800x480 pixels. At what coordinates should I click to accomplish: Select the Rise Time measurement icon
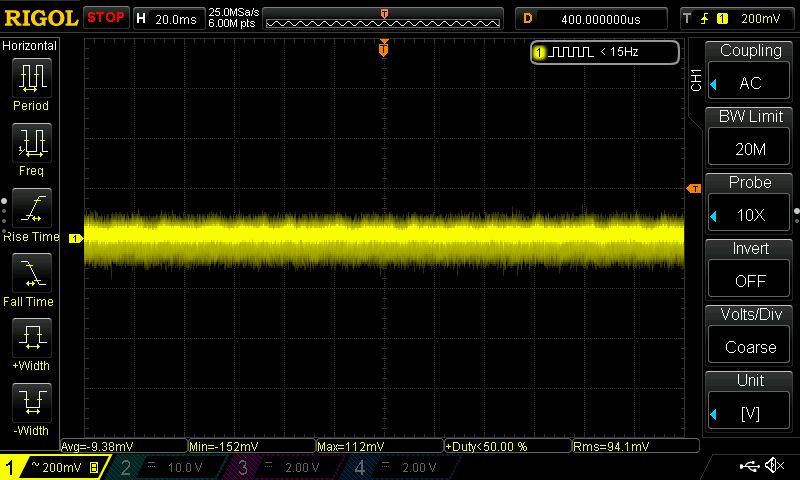tap(32, 208)
